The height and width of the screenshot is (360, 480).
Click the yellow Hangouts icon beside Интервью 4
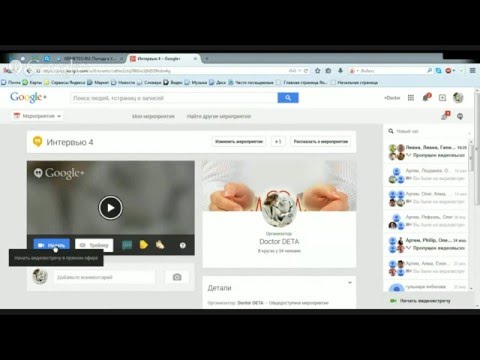(37, 142)
